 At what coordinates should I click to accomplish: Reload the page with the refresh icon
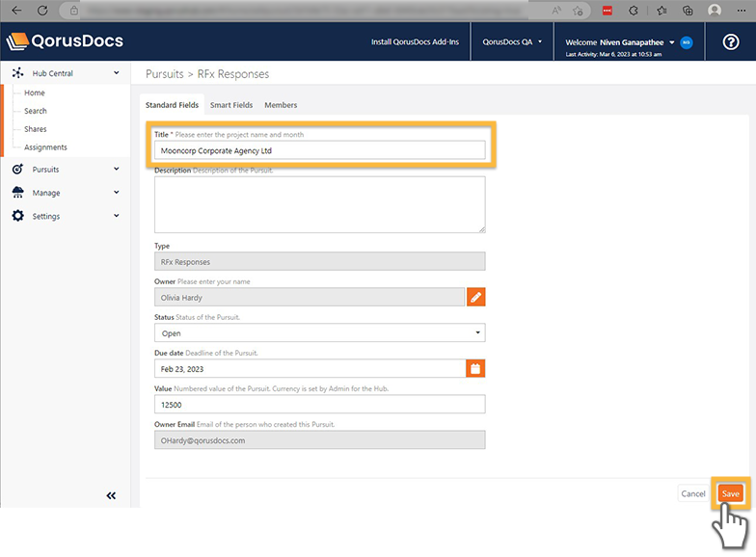[42, 10]
